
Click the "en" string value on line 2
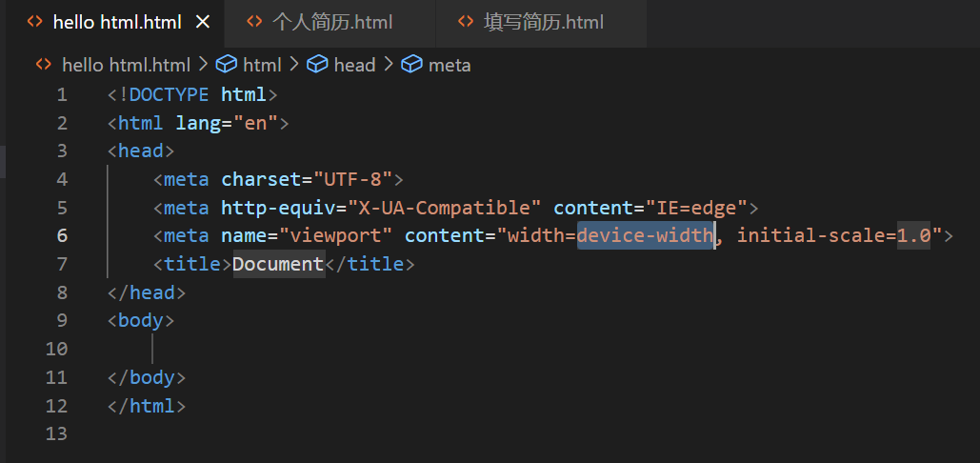pyautogui.click(x=255, y=123)
